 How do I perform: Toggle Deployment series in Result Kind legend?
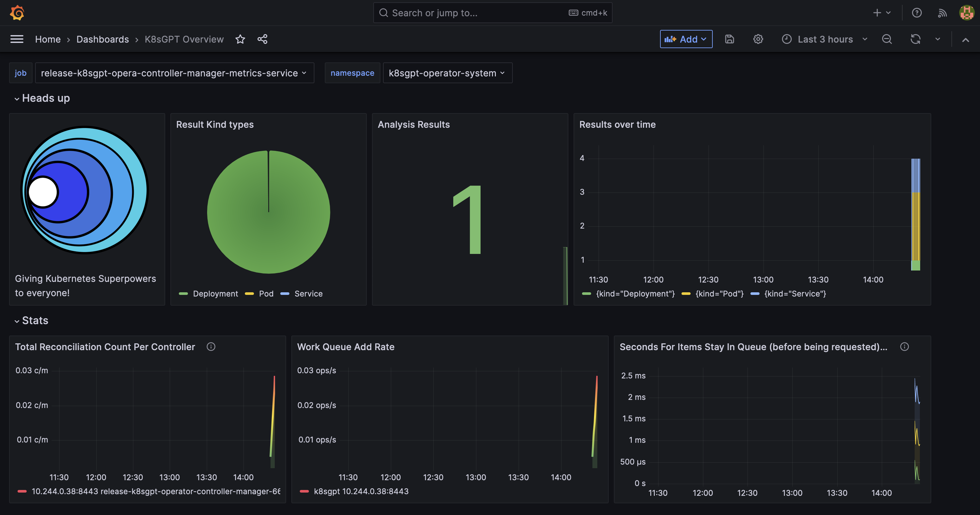coord(215,294)
